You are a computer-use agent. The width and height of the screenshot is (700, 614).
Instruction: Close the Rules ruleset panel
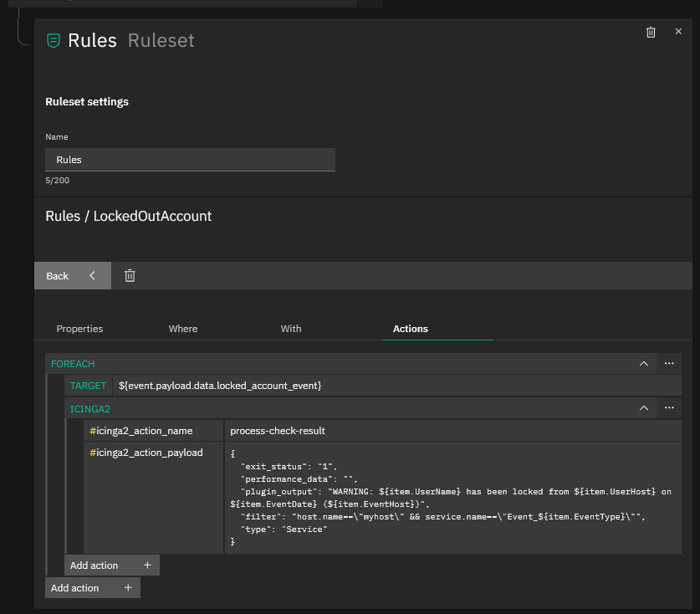(x=678, y=31)
